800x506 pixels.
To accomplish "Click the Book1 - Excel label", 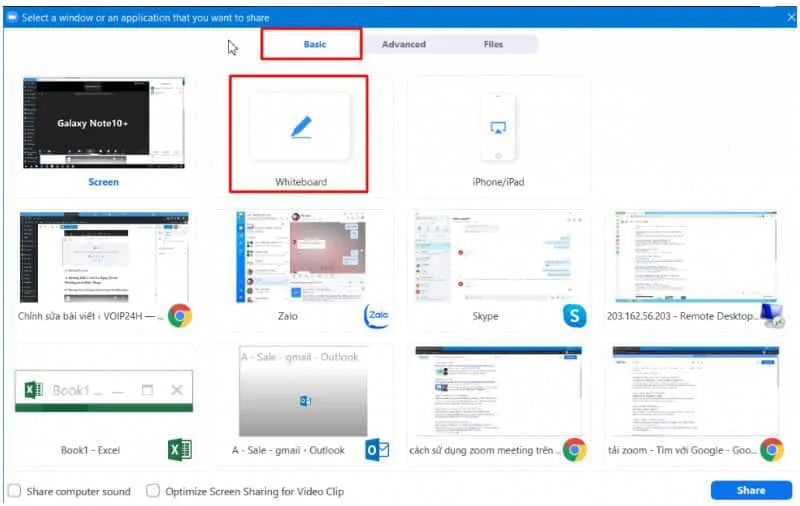I will (90, 450).
